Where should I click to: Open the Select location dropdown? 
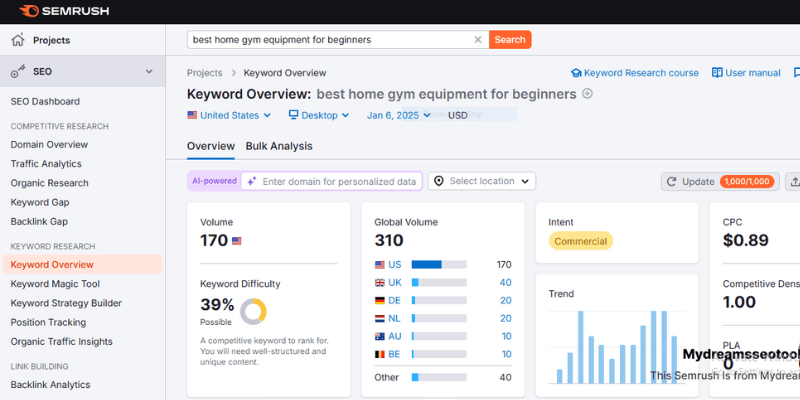(x=482, y=181)
